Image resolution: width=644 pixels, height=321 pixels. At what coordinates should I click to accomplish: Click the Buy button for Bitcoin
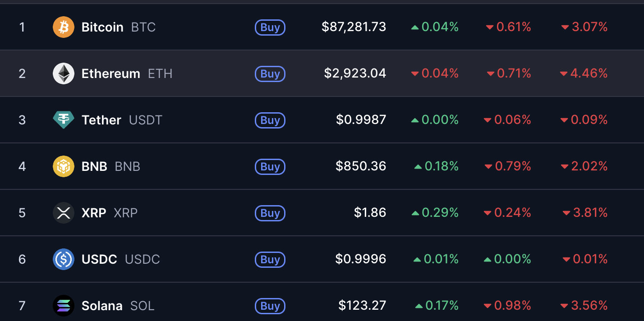click(270, 27)
